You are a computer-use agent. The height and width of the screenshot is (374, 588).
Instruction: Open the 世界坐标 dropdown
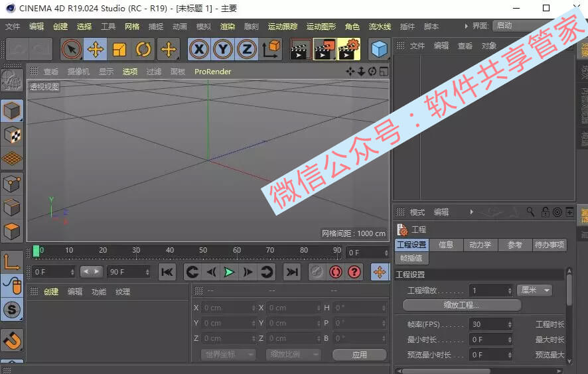228,354
